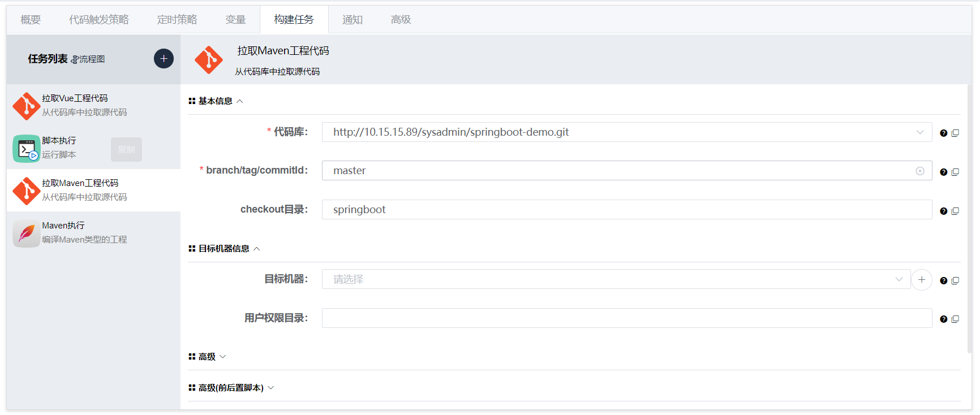Image resolution: width=980 pixels, height=415 pixels.
Task: Open the 代码库 repository dropdown
Action: coord(919,132)
